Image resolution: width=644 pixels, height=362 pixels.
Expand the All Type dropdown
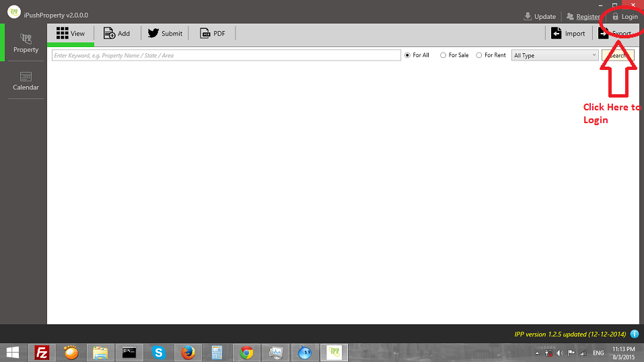tap(554, 55)
